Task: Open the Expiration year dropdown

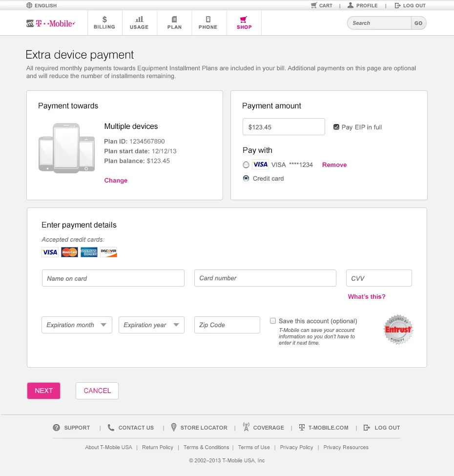Action: click(x=151, y=325)
